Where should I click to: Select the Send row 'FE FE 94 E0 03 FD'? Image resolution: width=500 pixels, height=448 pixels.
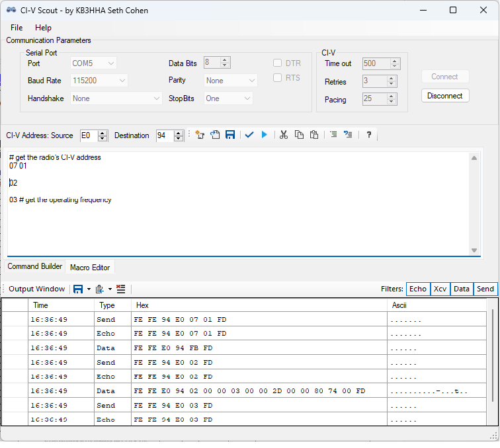pyautogui.click(x=244, y=405)
